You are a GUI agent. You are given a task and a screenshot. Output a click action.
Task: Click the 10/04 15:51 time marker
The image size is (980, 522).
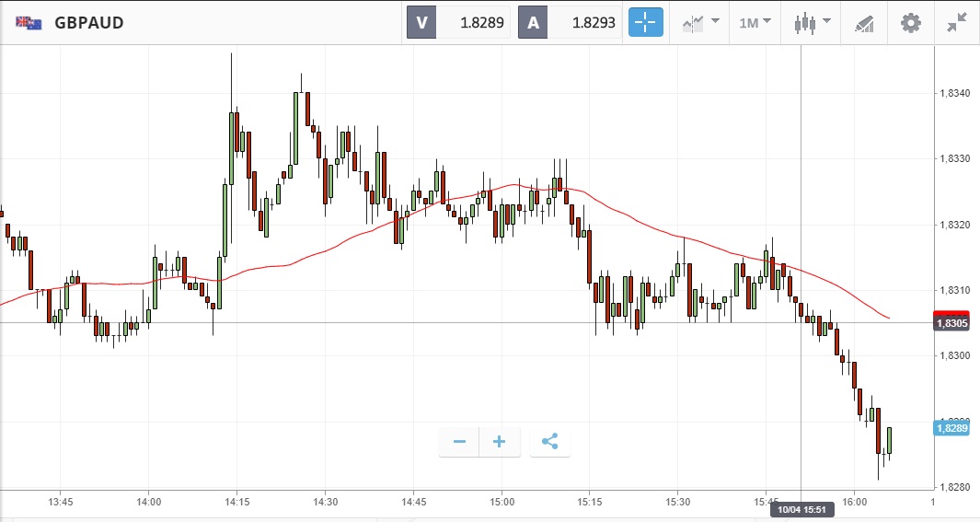pos(801,510)
